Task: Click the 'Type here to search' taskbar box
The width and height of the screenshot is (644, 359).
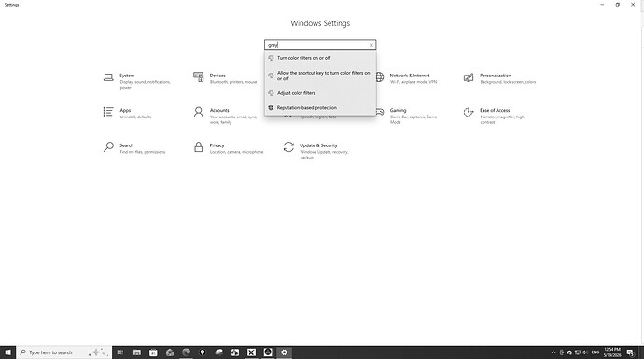Action: click(63, 352)
